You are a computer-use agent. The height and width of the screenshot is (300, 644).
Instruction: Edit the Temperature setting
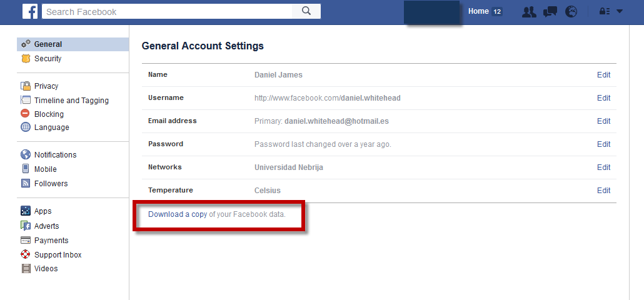603,191
